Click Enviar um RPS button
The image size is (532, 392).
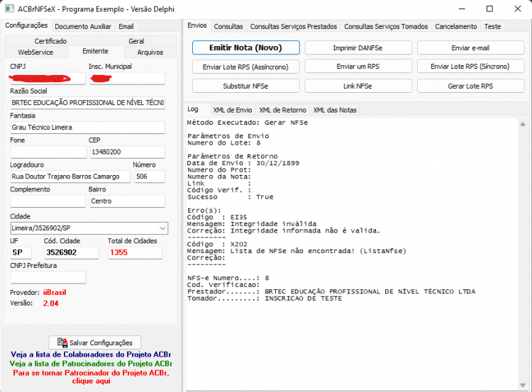(x=358, y=67)
